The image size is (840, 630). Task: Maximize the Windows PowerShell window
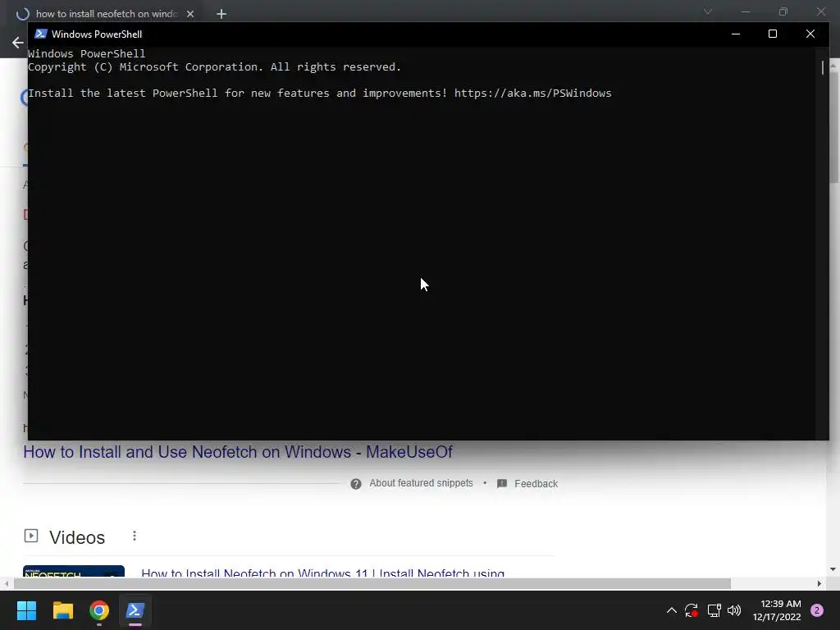pyautogui.click(x=773, y=34)
